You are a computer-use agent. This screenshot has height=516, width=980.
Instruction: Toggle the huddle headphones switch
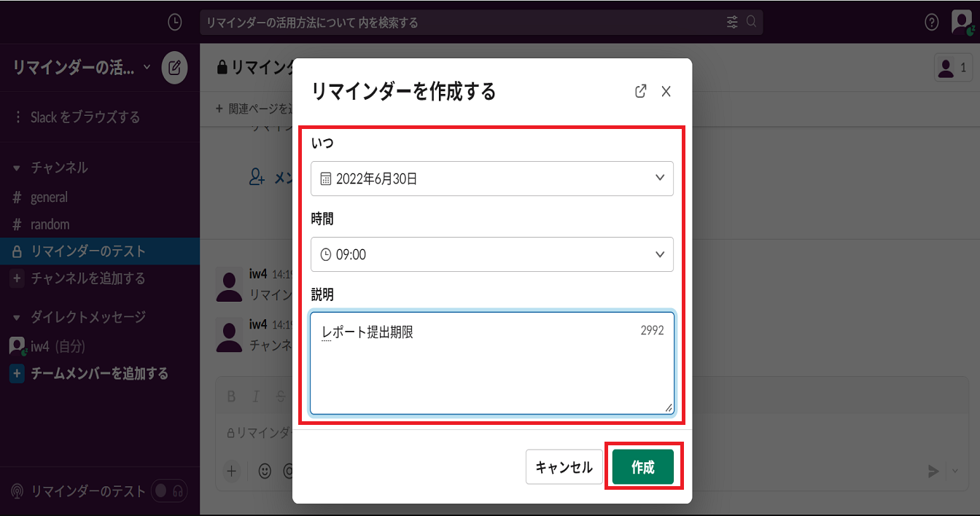click(x=169, y=491)
